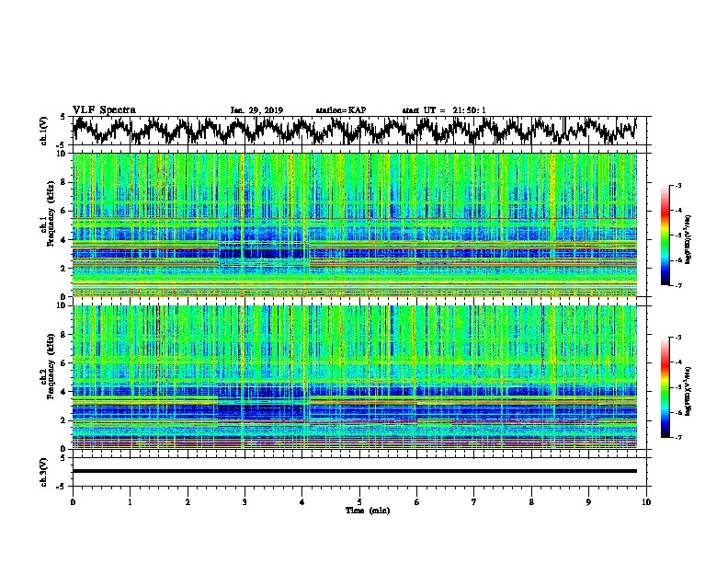The height and width of the screenshot is (563, 728).
Task: Click time axis tick label "1"
Action: coord(130,502)
